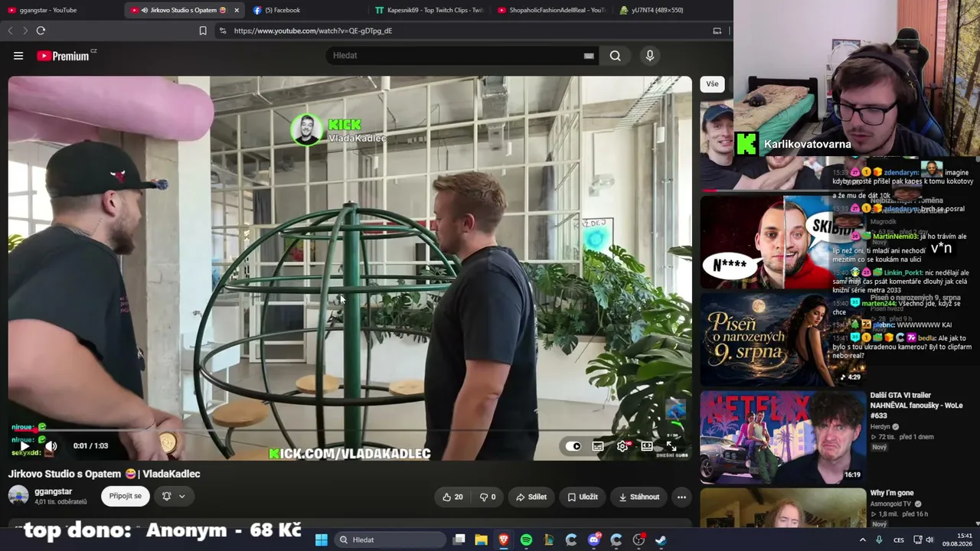This screenshot has width=980, height=551.
Task: Open the on-screen keyboard in search box
Action: click(589, 56)
